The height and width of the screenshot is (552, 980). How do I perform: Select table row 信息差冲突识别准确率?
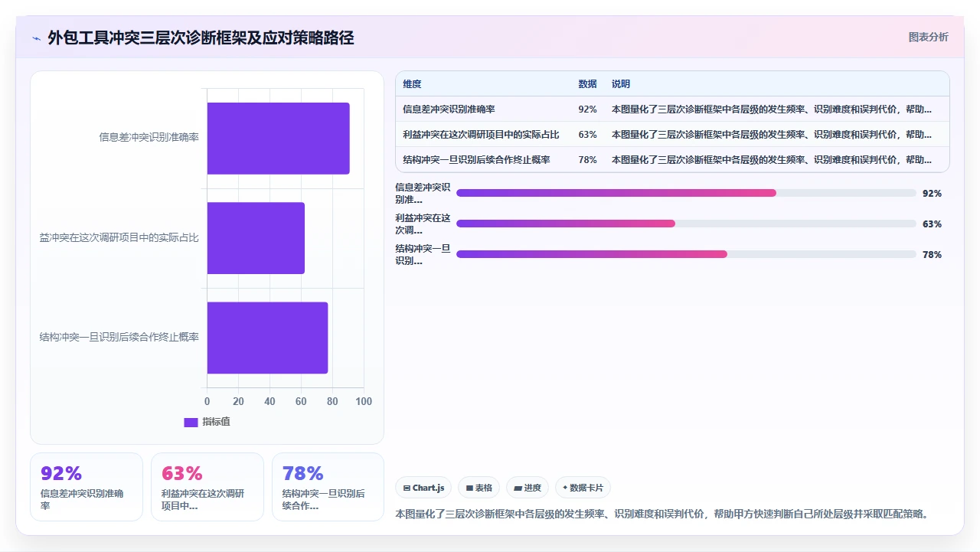[672, 109]
